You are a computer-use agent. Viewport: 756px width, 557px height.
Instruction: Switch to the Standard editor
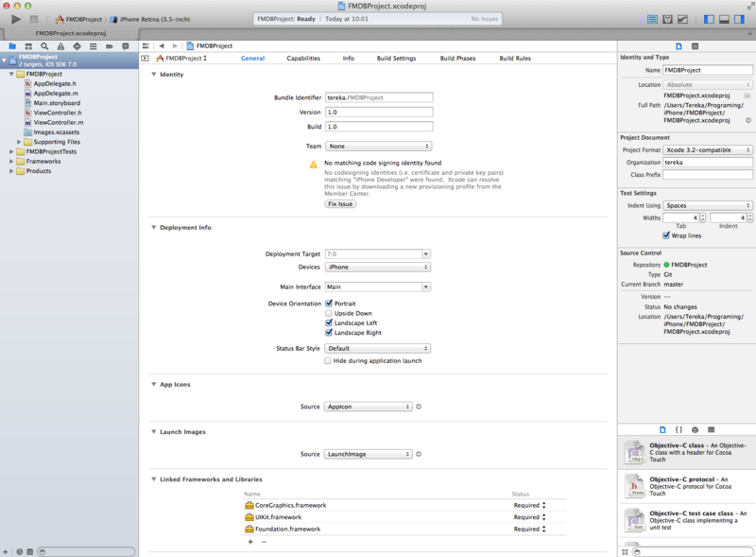click(652, 19)
